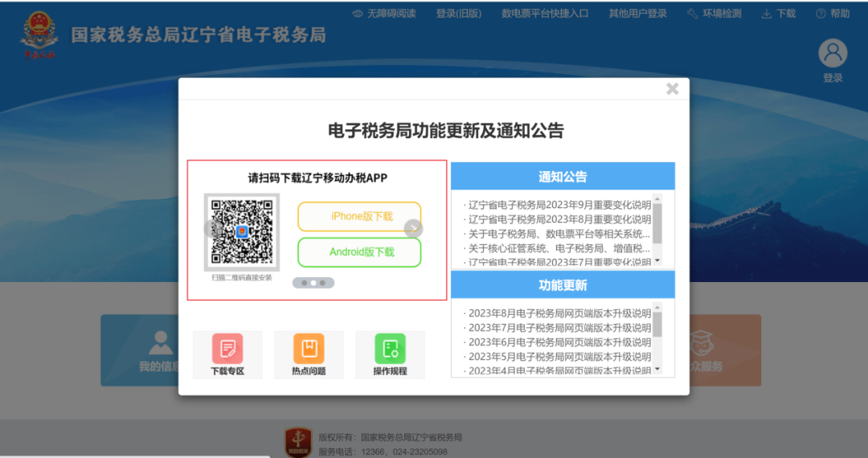
Task: Open 帮助 in the top bar
Action: click(833, 14)
